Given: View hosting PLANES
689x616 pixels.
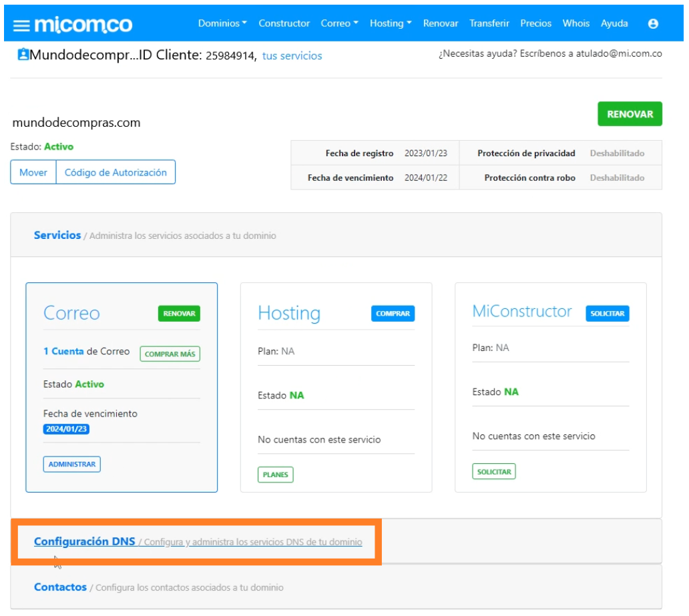Looking at the screenshot, I should [x=276, y=475].
